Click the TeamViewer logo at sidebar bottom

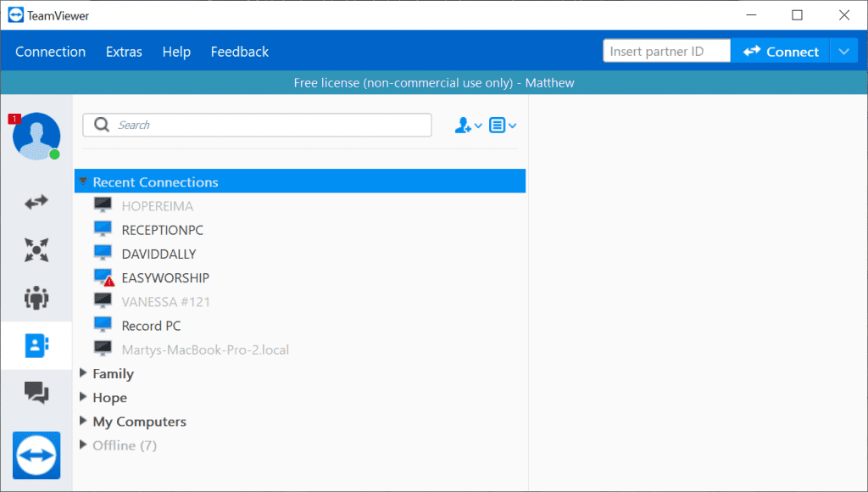(x=36, y=455)
